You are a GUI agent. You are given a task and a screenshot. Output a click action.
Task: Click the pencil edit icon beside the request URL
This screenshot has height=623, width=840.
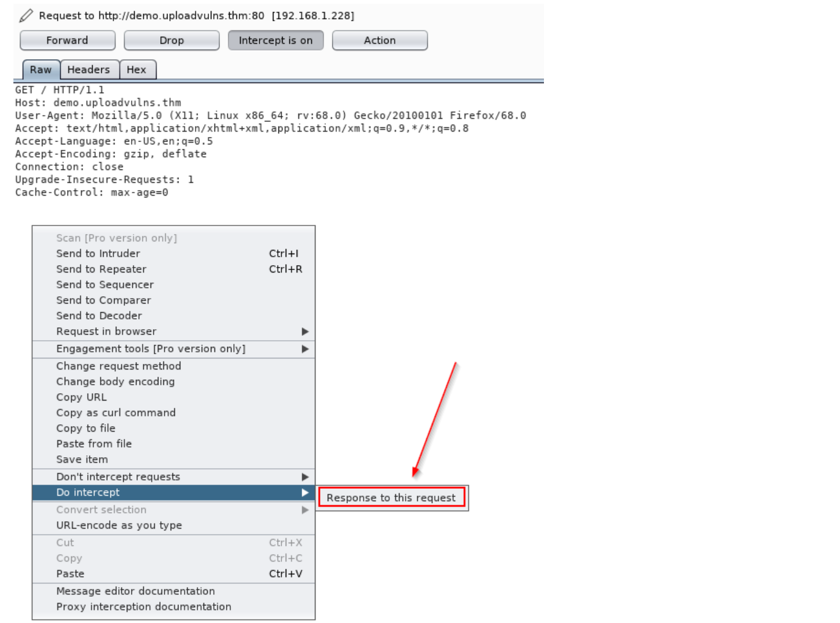pyautogui.click(x=26, y=15)
